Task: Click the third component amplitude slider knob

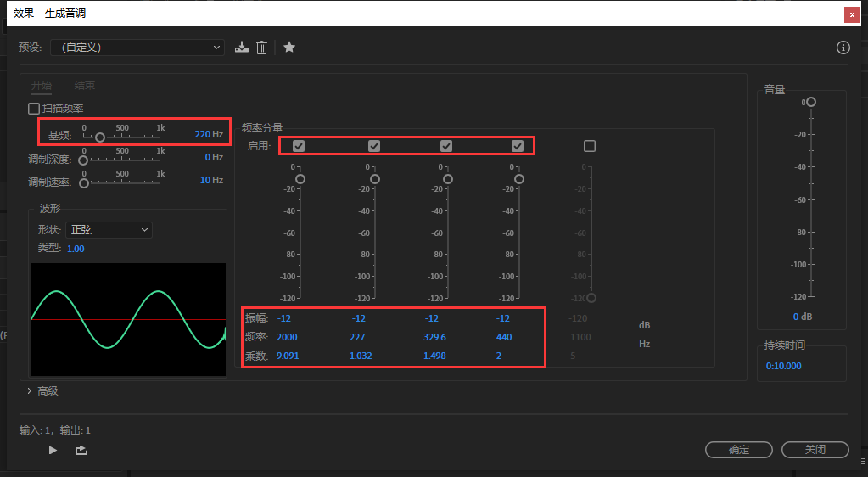Action: point(448,179)
